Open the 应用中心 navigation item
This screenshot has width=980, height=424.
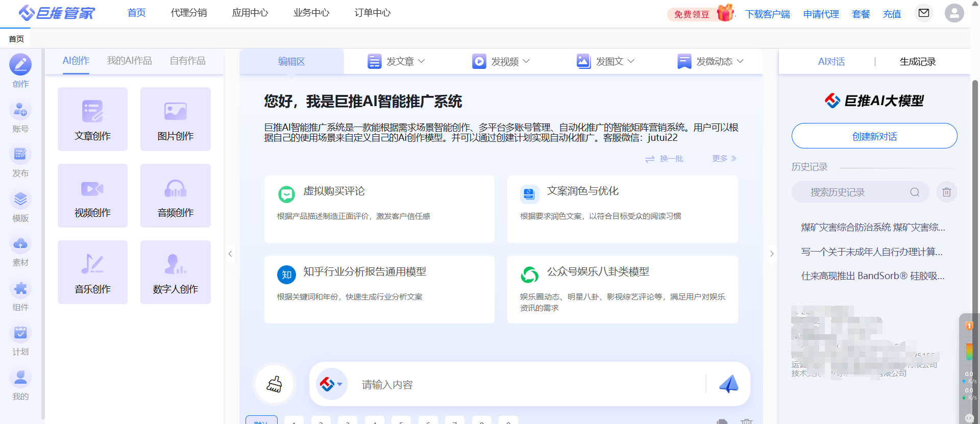pos(250,13)
